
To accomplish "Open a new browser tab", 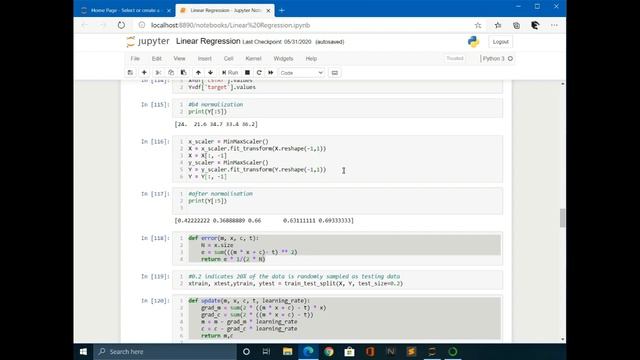I will tap(282, 10).
